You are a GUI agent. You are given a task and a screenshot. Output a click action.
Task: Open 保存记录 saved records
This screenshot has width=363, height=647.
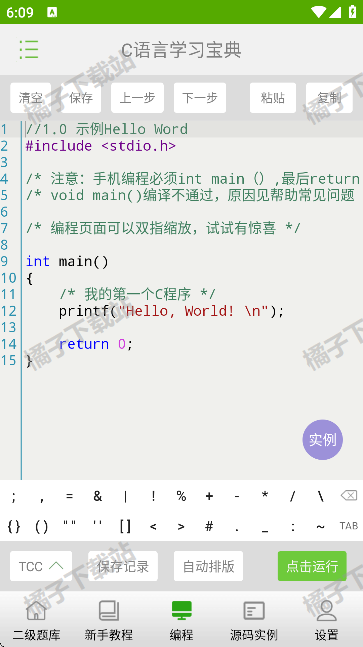pos(123,566)
